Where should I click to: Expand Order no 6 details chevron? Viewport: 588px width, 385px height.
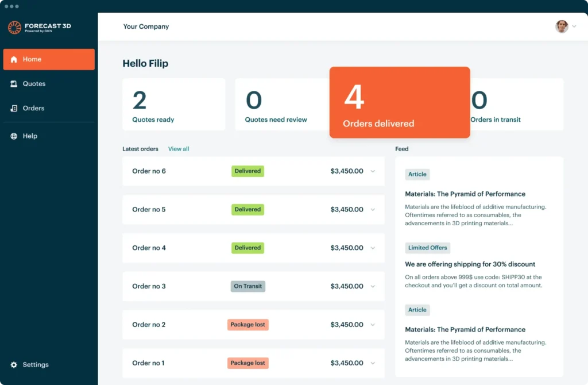tap(373, 171)
